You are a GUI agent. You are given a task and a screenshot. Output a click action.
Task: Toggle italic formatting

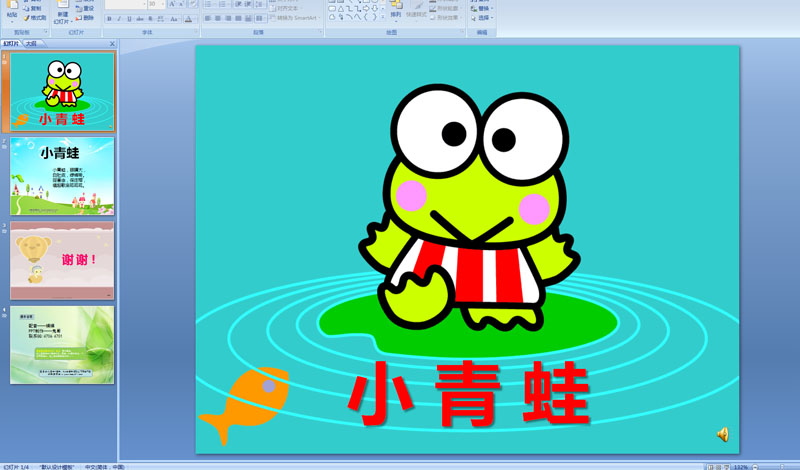[119, 19]
